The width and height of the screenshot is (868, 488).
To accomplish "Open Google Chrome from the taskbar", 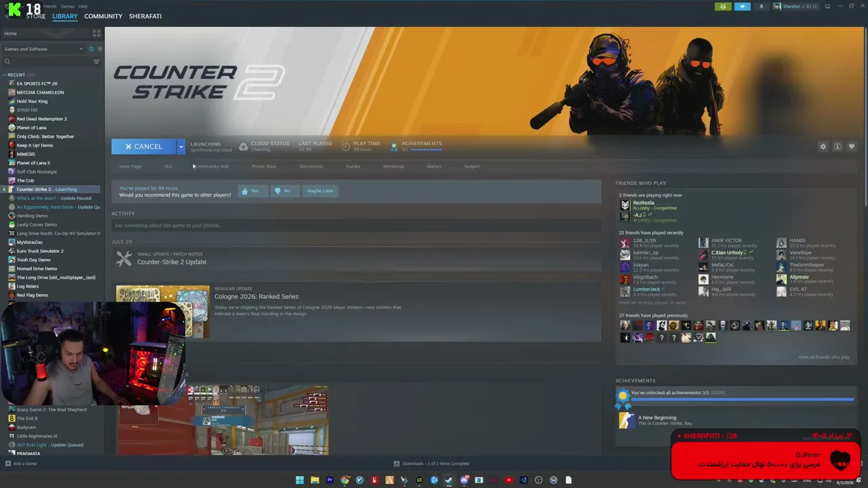I will [x=345, y=481].
